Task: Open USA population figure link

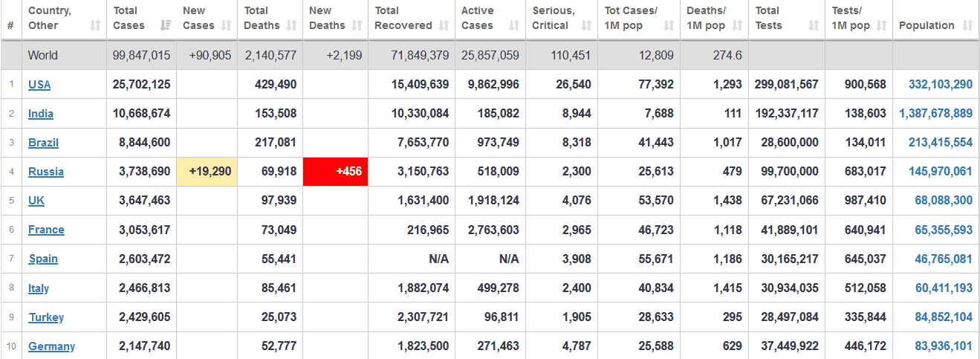Action: [x=940, y=85]
